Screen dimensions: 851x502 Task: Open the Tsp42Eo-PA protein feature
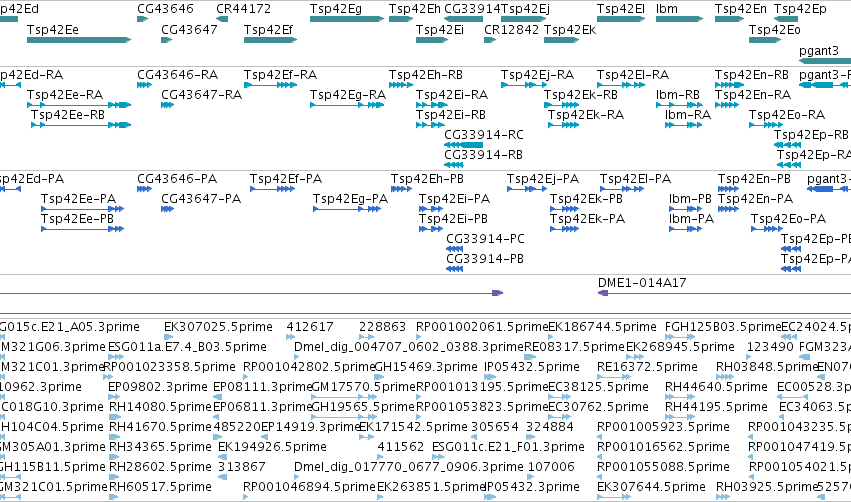tap(767, 229)
